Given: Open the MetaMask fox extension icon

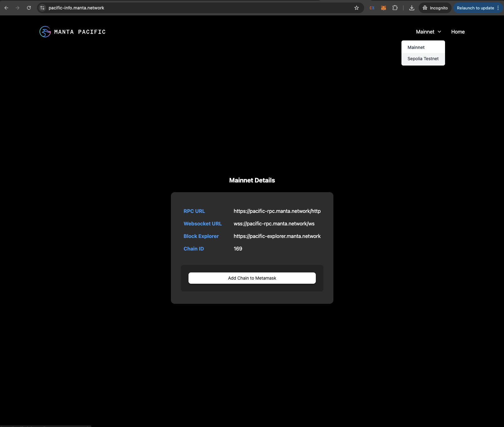Looking at the screenshot, I should 384,8.
